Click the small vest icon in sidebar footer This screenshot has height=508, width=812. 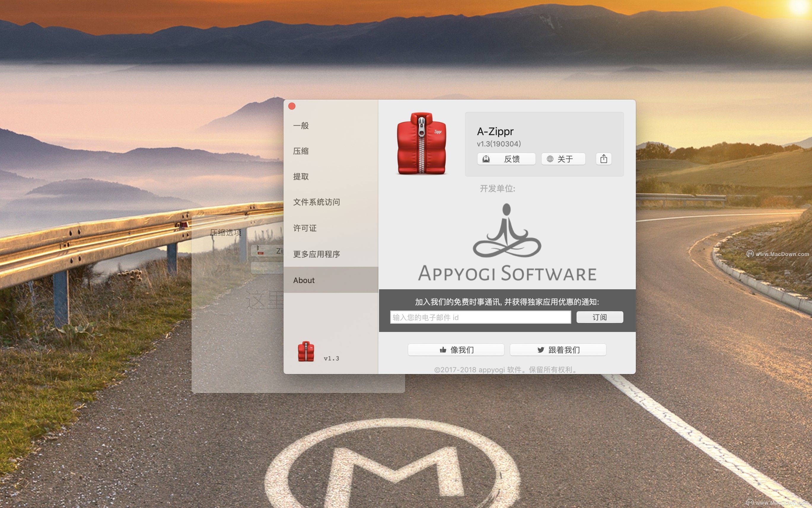(306, 352)
